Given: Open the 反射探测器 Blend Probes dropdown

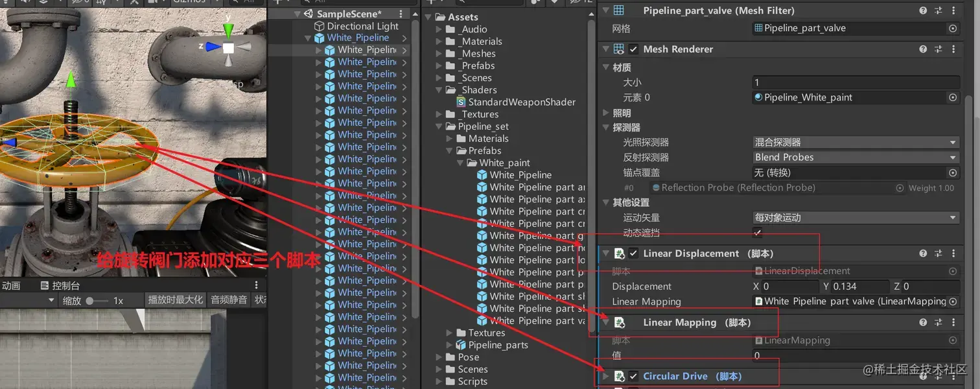Looking at the screenshot, I should (856, 157).
